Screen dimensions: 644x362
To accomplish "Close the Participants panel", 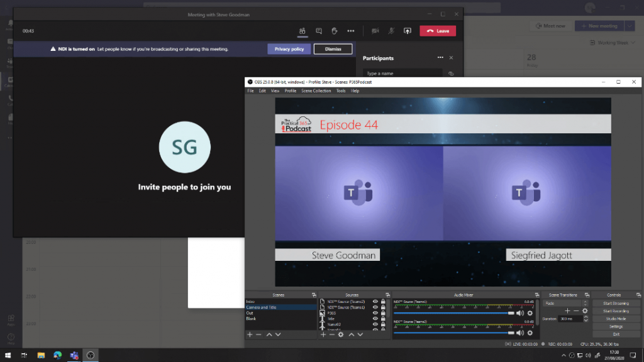I will [451, 57].
